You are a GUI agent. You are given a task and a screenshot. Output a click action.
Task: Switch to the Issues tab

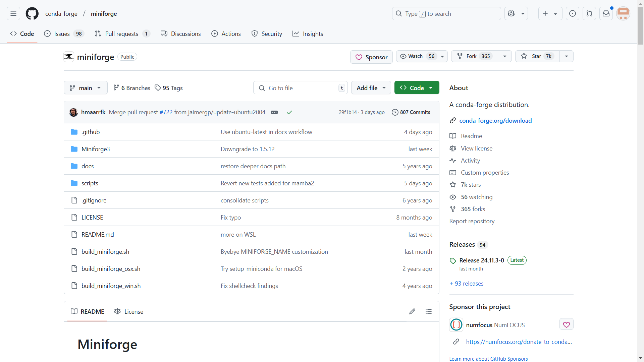[62, 34]
